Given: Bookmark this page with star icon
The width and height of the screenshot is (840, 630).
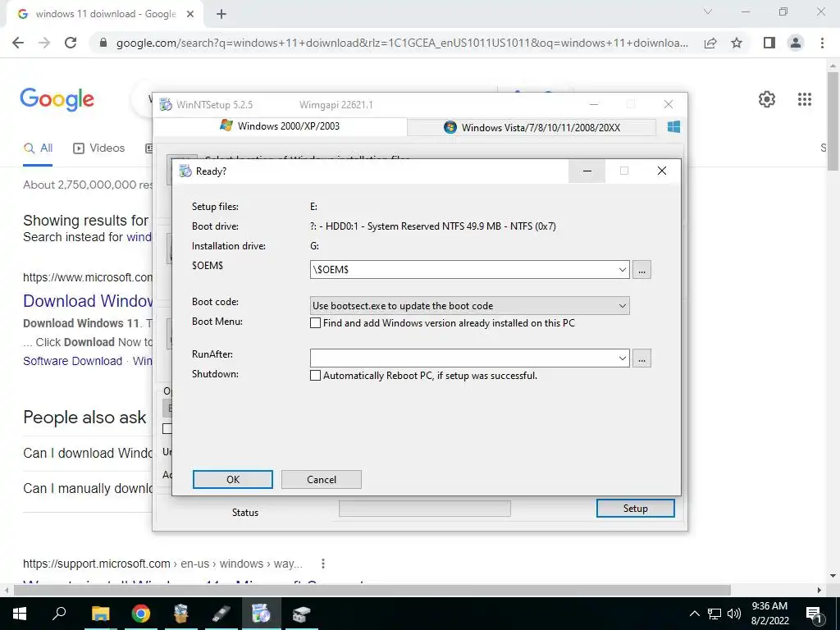Looking at the screenshot, I should pyautogui.click(x=737, y=43).
